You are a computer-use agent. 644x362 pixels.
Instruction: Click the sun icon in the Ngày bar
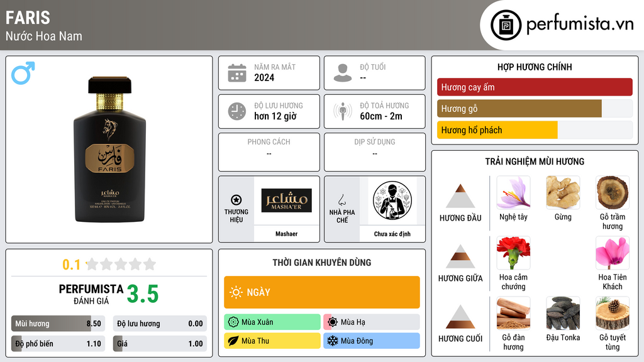tap(236, 292)
